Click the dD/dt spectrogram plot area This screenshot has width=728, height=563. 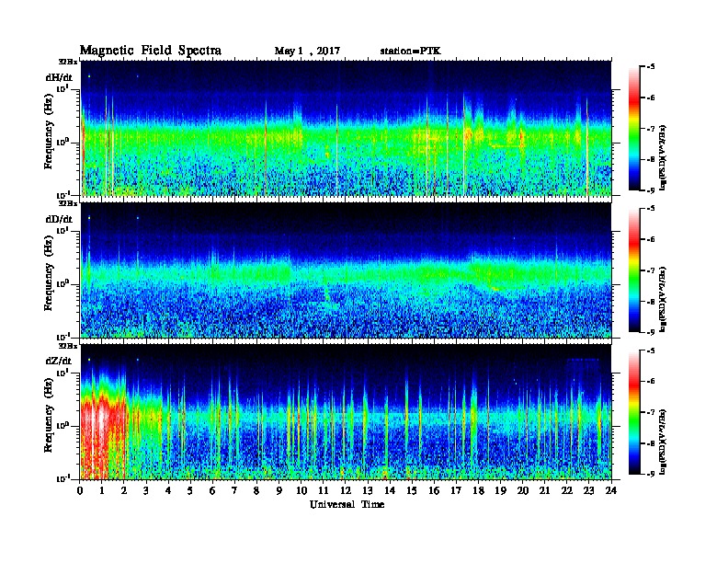tap(347, 270)
